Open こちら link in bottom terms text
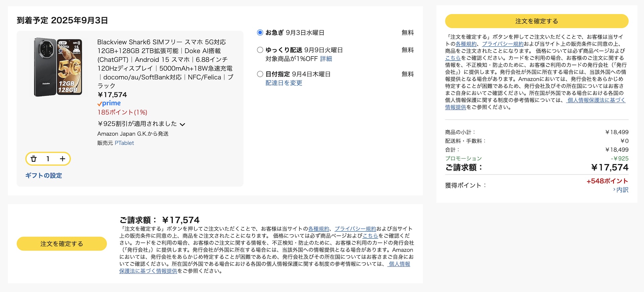Screen dimensions: 644x292 [370, 236]
